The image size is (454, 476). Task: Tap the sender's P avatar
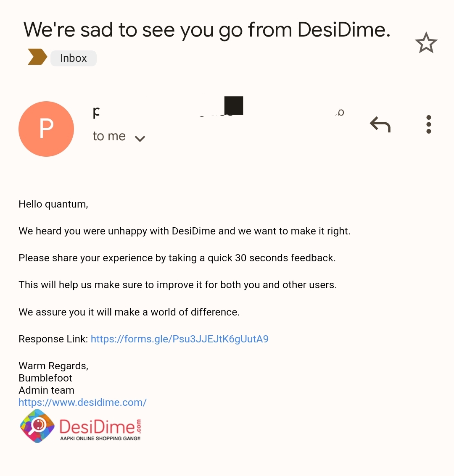click(x=46, y=129)
